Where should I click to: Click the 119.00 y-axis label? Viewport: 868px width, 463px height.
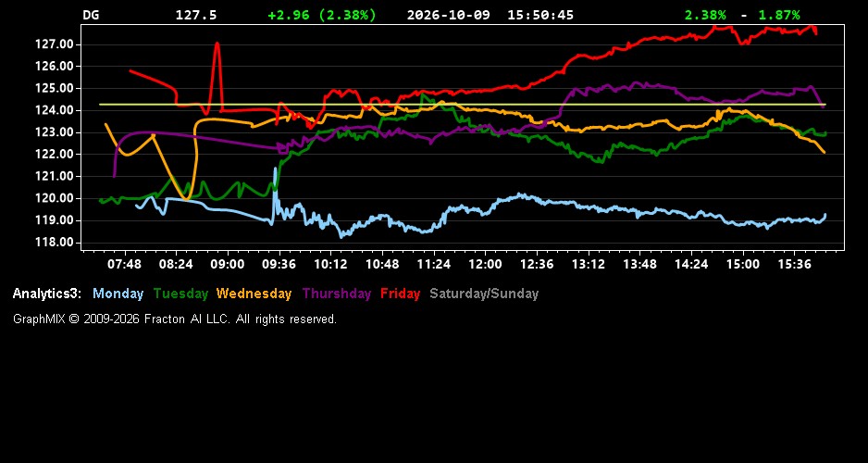click(x=54, y=220)
